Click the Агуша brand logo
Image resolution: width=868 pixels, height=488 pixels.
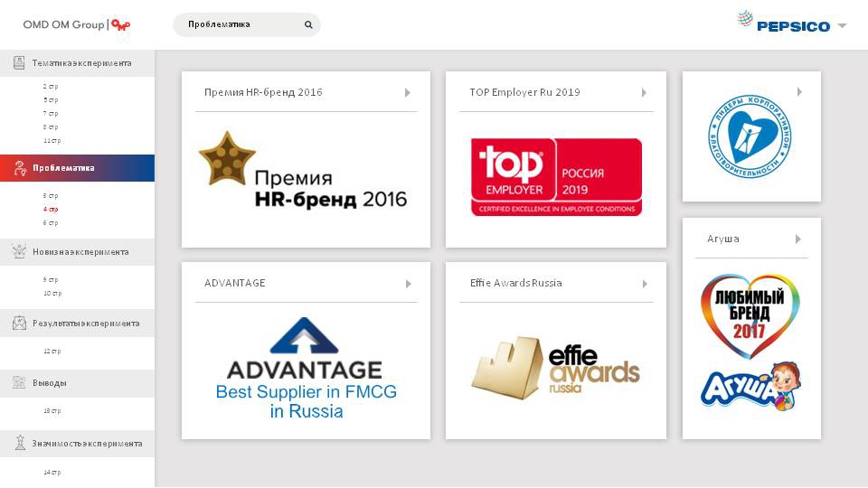point(751,387)
